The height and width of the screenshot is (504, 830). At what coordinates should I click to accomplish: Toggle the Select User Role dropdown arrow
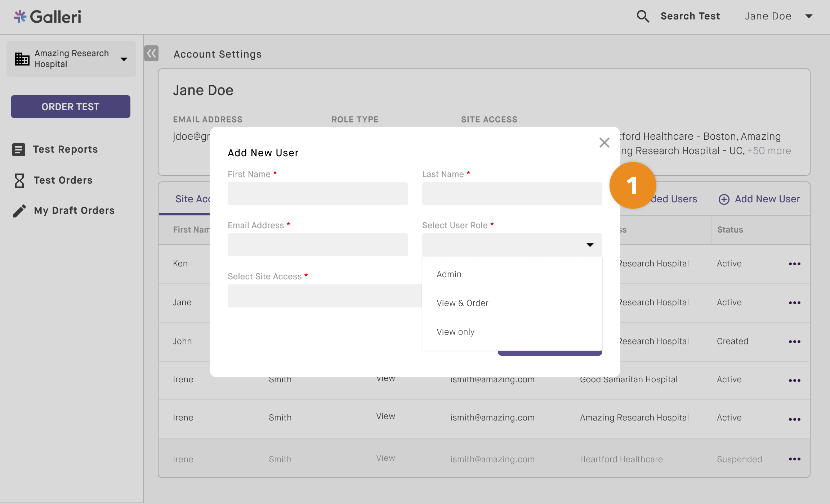590,245
